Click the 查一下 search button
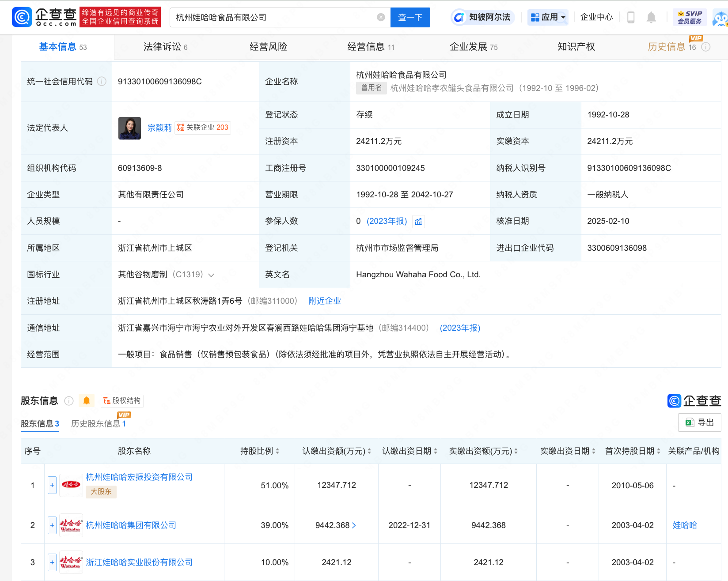Screen dimensions: 728x581 (410, 17)
